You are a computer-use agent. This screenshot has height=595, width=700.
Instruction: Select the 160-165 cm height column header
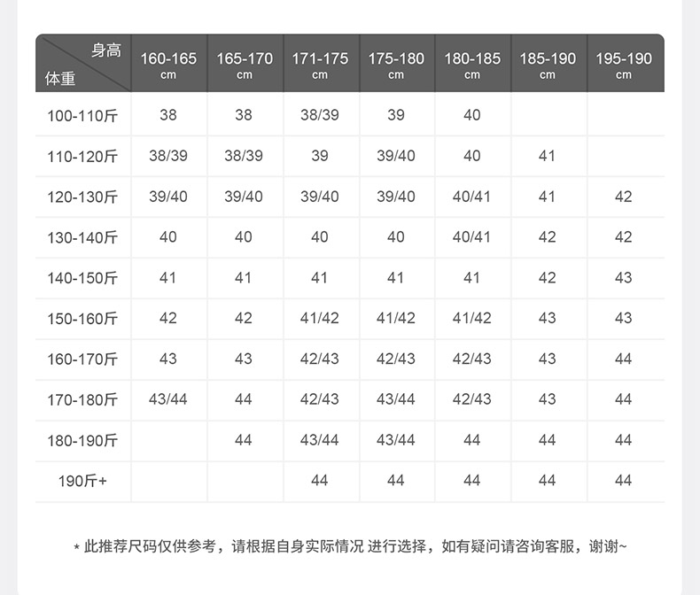tap(168, 65)
